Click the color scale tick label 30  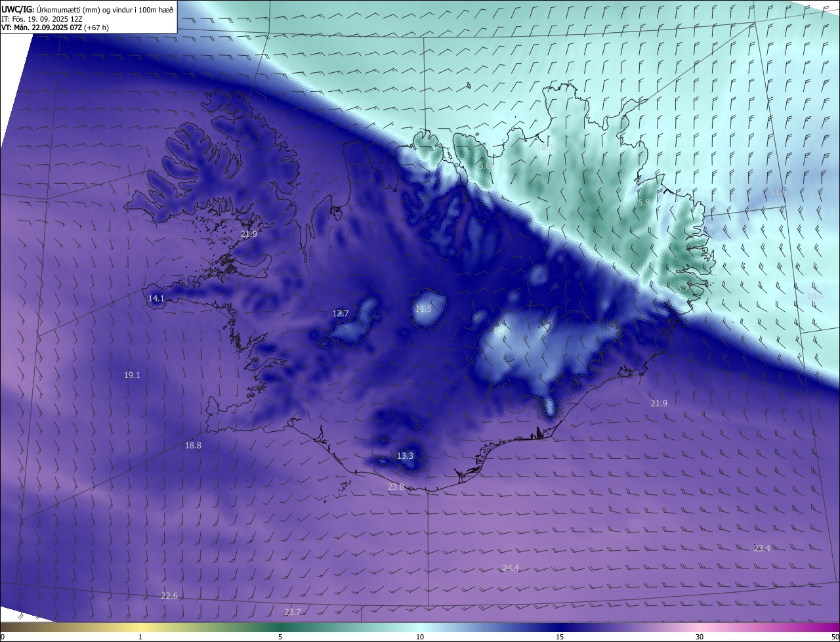point(700,637)
